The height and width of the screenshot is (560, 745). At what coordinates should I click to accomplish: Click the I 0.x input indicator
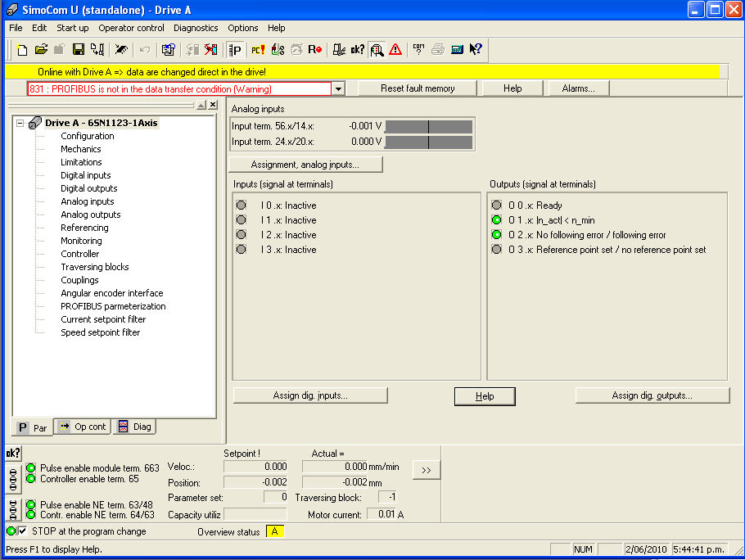(x=242, y=205)
